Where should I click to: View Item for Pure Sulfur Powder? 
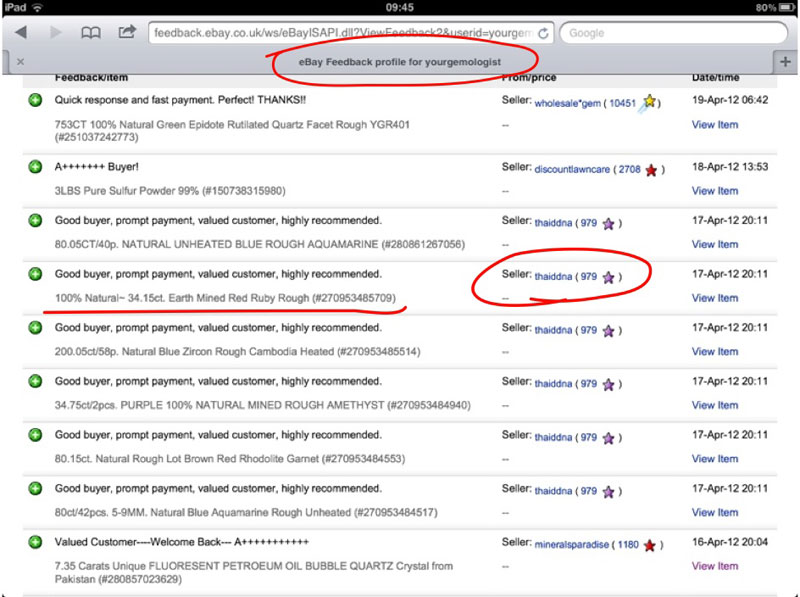point(715,191)
